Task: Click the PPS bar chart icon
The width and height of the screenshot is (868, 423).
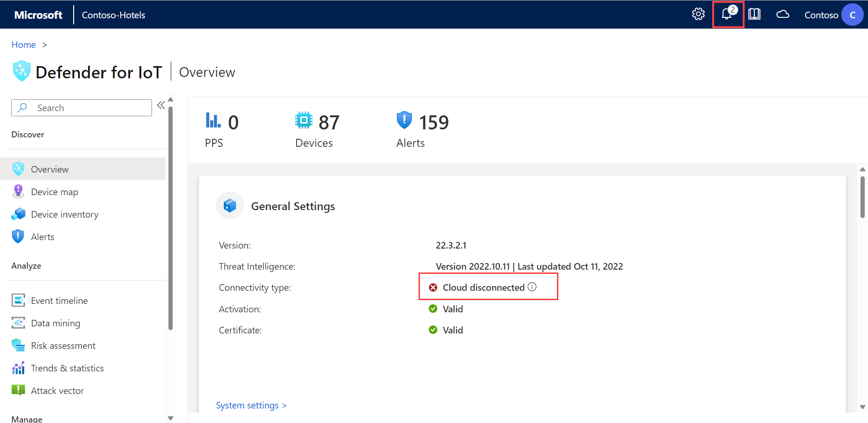Action: pyautogui.click(x=213, y=121)
